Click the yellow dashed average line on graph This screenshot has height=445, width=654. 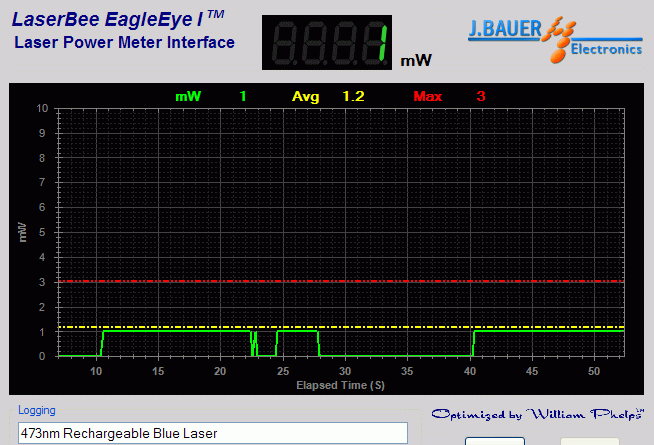coord(341,327)
